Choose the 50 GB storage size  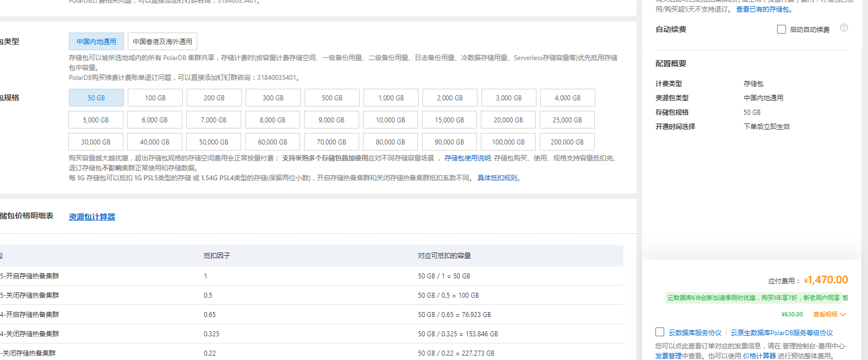(96, 98)
